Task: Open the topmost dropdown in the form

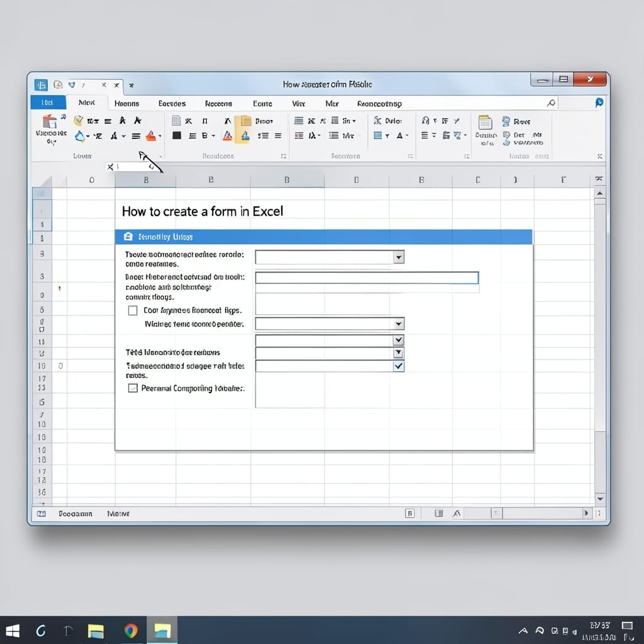Action: 398,257
